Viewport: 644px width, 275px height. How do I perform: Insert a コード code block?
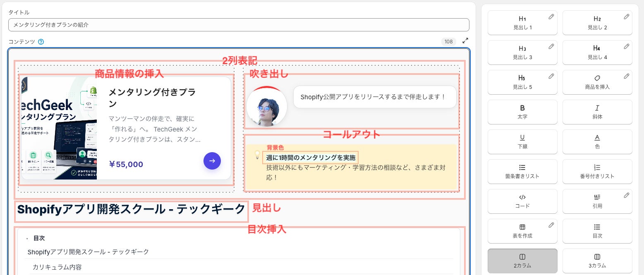[522, 201]
